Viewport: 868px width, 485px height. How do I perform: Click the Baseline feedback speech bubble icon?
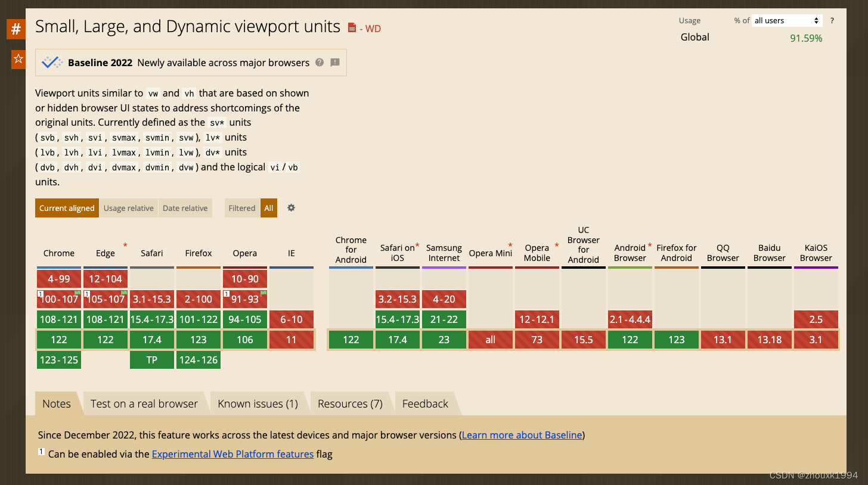335,63
